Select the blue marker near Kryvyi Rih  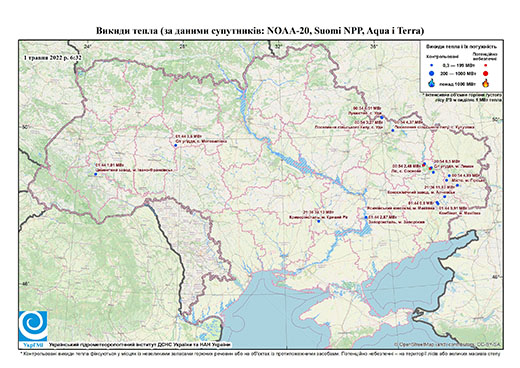(x=318, y=221)
